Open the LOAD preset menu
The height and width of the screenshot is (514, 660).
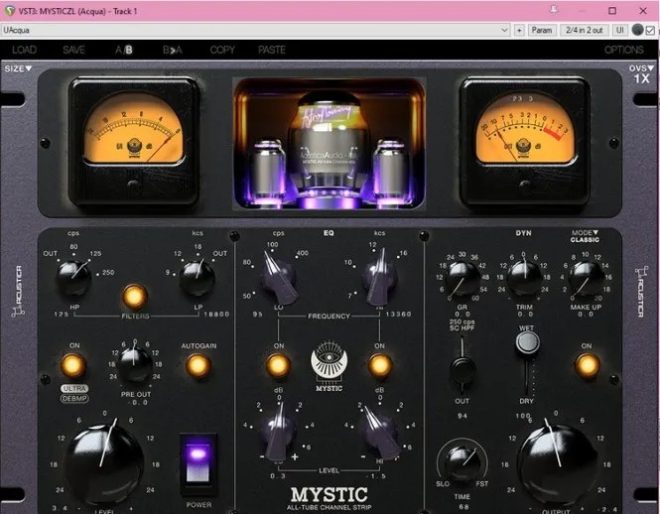coord(24,50)
